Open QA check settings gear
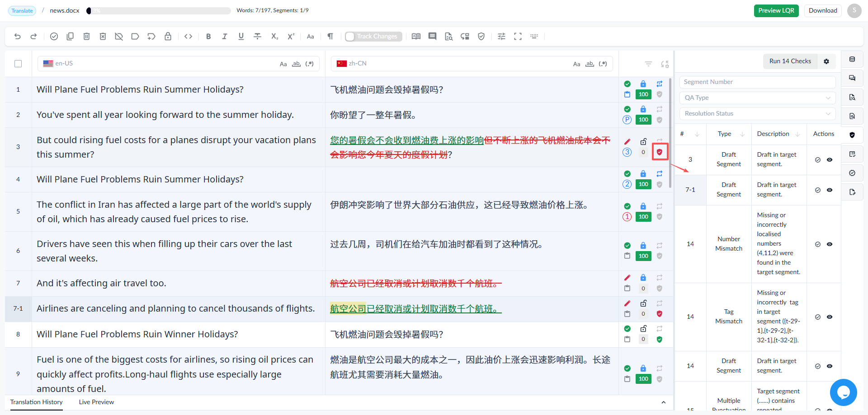The width and height of the screenshot is (868, 415). click(x=826, y=61)
